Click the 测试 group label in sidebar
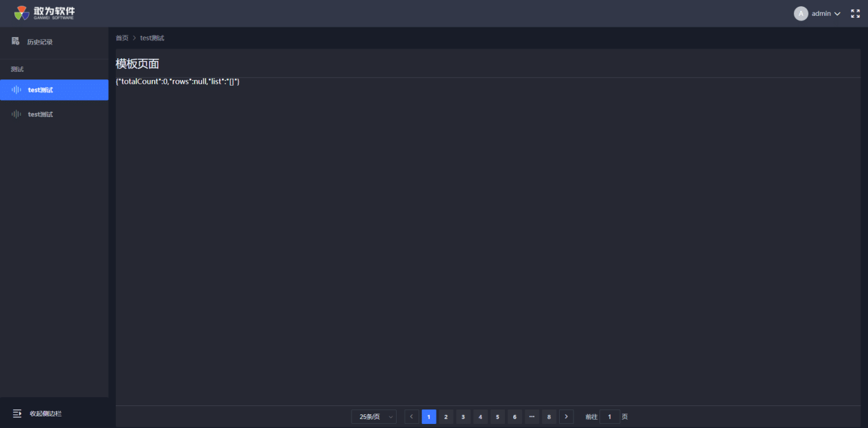 point(17,69)
